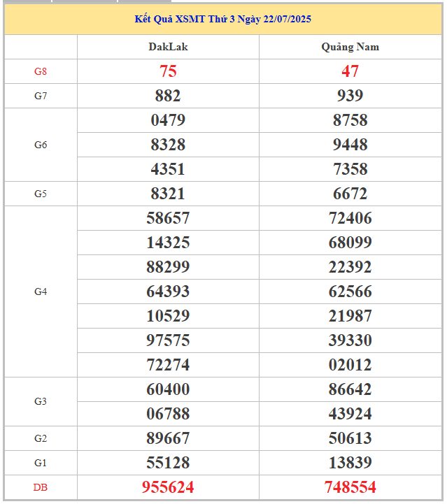
Task: Click DakLak G3 number 60400
Action: pos(168,389)
